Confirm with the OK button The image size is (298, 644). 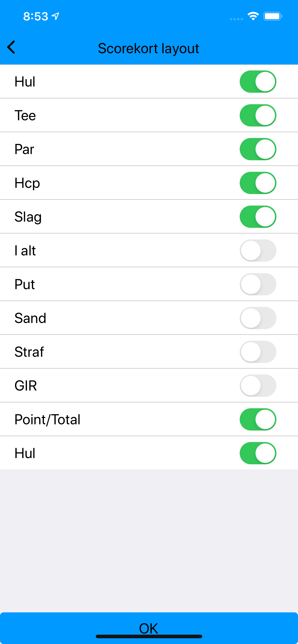(x=149, y=628)
